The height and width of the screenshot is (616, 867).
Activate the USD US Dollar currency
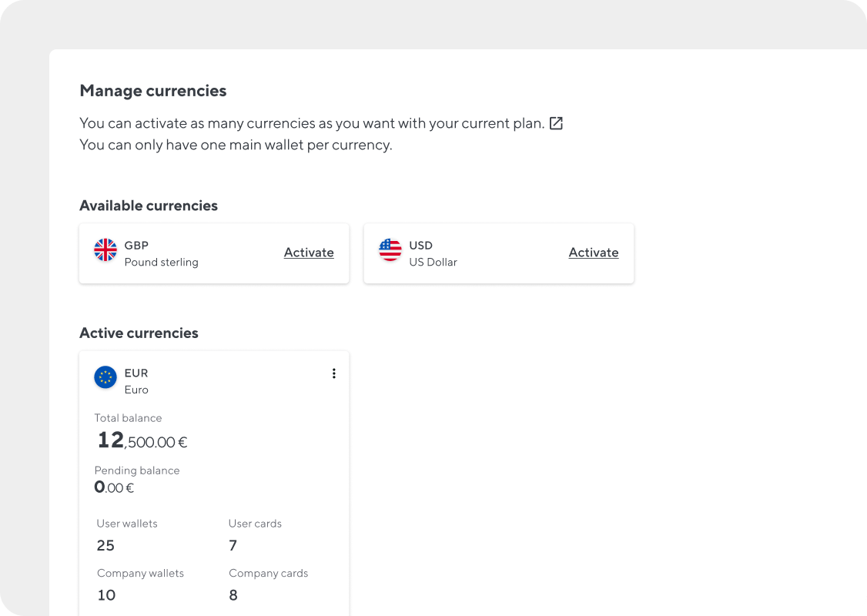[x=593, y=253]
